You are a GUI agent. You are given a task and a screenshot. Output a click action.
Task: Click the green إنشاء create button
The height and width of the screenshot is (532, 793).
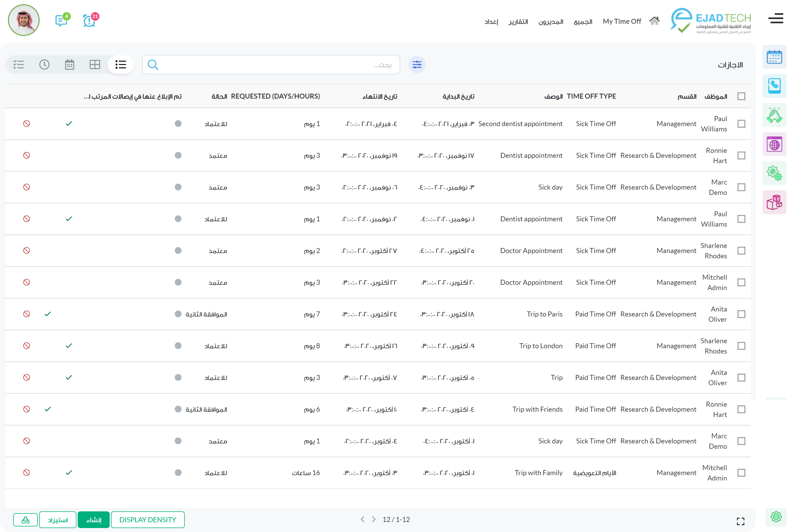(x=94, y=520)
